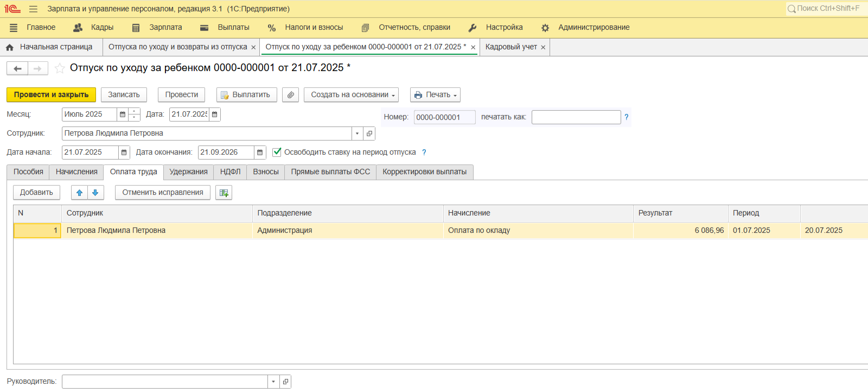This screenshot has width=868, height=392.
Task: Open help question mark near печатать как
Action: coord(627,117)
